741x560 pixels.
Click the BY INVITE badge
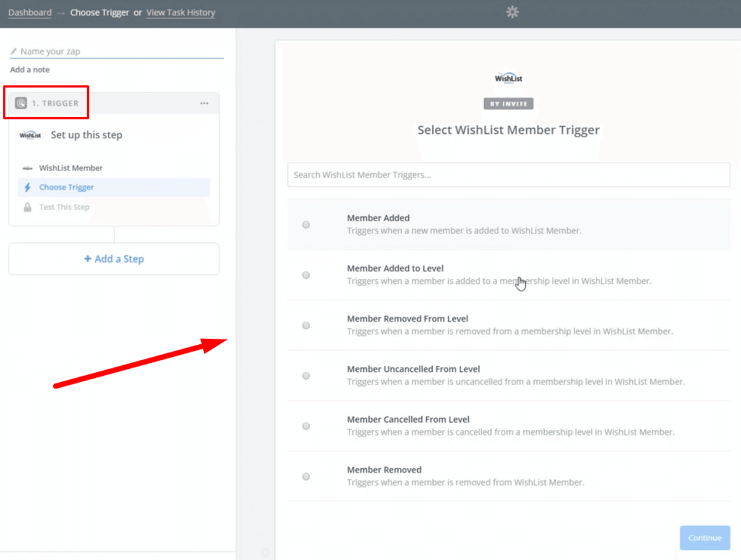coord(508,104)
